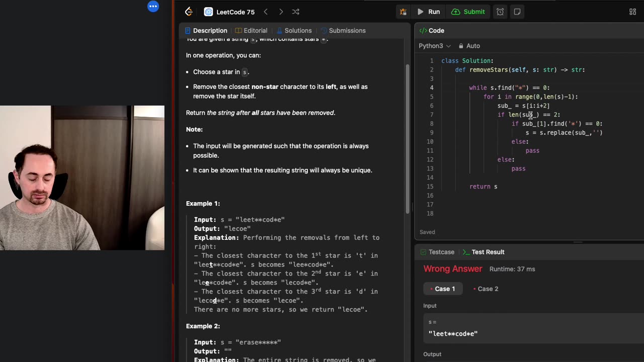644x362 pixels.
Task: Switch to the Editorial tab
Action: pyautogui.click(x=251, y=31)
